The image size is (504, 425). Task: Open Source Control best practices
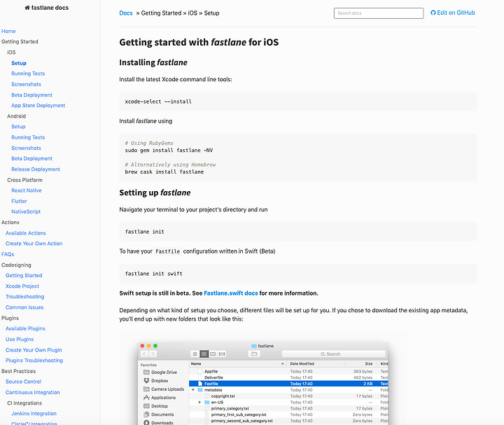pyautogui.click(x=23, y=382)
